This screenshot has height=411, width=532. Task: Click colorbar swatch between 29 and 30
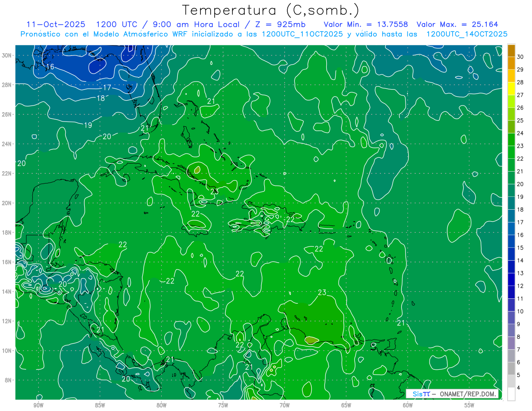tap(511, 63)
